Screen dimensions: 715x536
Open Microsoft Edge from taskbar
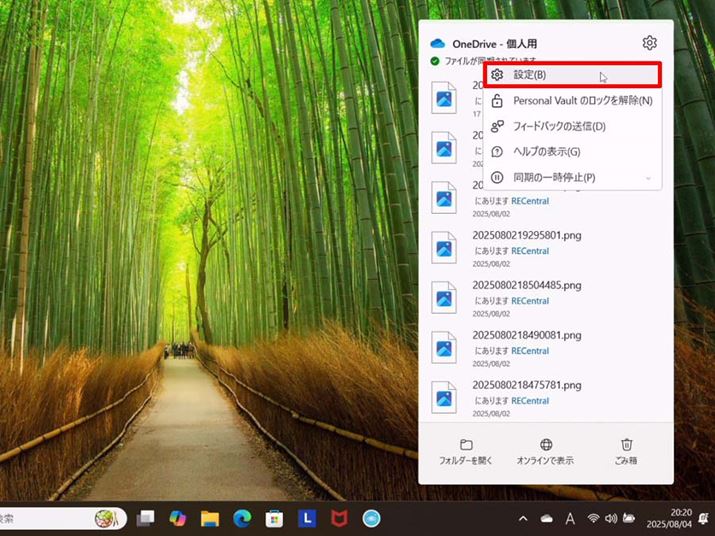click(x=242, y=518)
